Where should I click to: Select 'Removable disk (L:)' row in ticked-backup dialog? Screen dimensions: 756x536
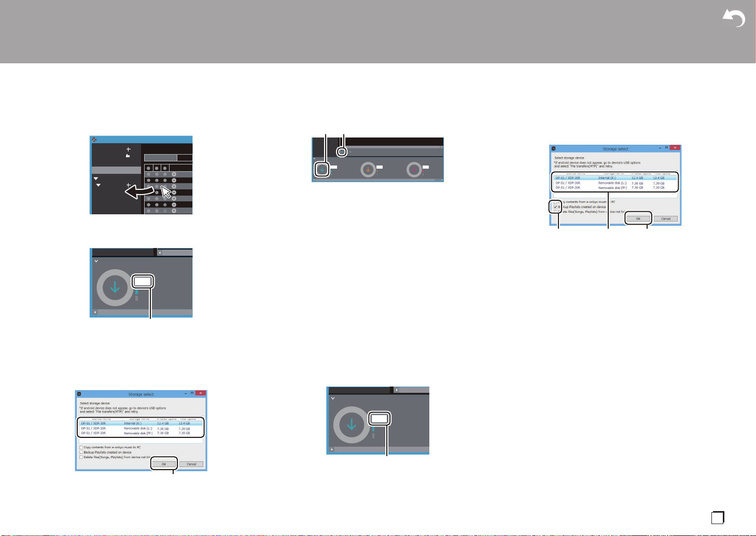pyautogui.click(x=615, y=183)
